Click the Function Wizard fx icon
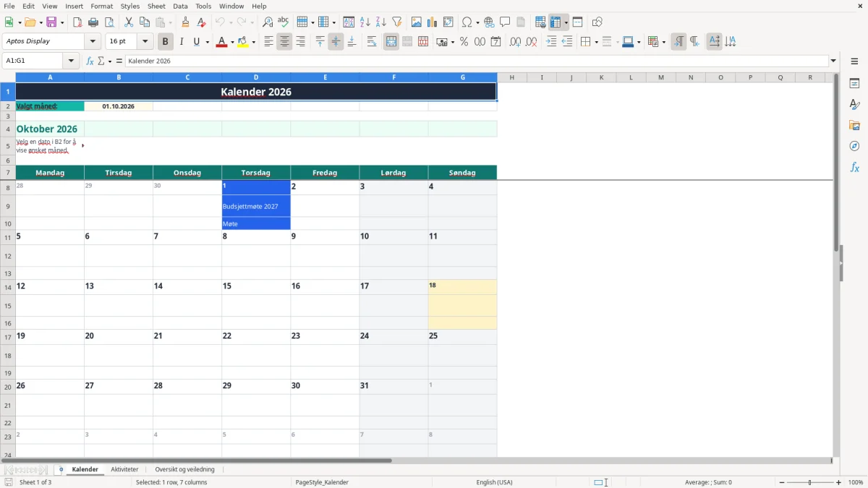868x488 pixels. 90,61
